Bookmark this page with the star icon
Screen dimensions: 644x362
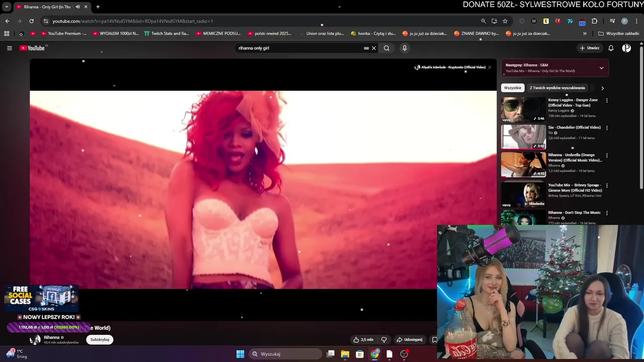click(505, 21)
